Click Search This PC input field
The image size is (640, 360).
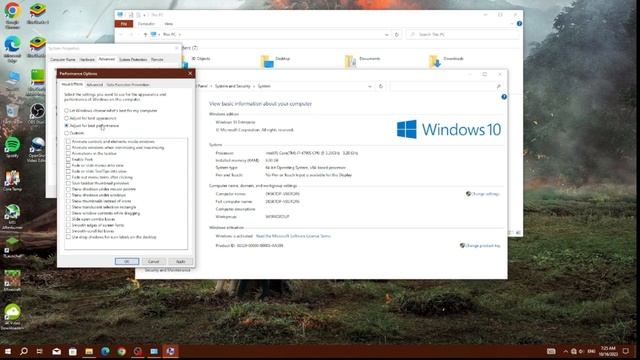click(463, 35)
